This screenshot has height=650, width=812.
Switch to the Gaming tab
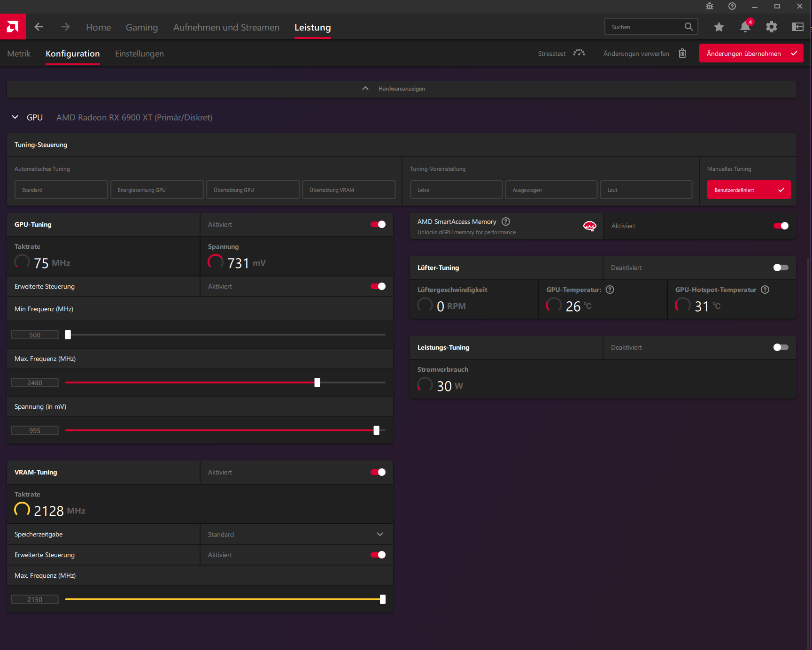coord(142,27)
